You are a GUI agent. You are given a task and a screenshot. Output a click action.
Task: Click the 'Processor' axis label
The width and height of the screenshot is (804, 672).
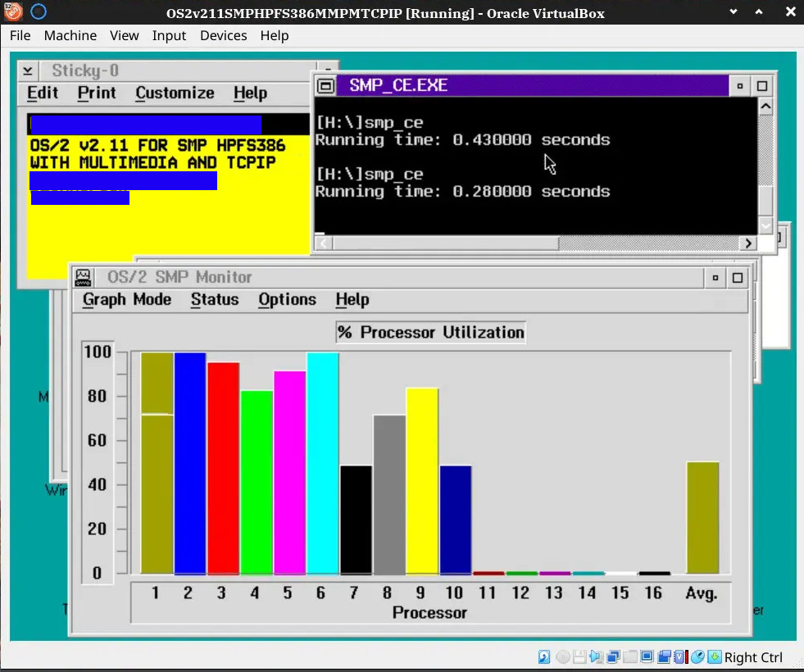pyautogui.click(x=429, y=612)
